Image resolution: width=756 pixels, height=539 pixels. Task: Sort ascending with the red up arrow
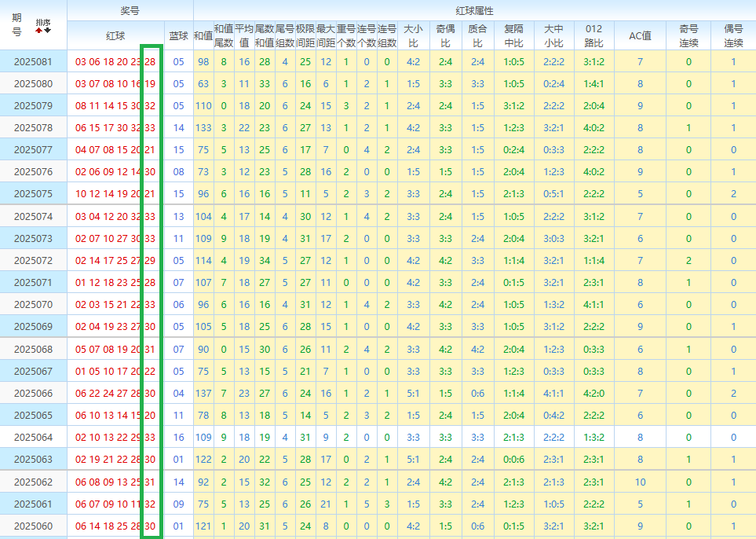39,31
